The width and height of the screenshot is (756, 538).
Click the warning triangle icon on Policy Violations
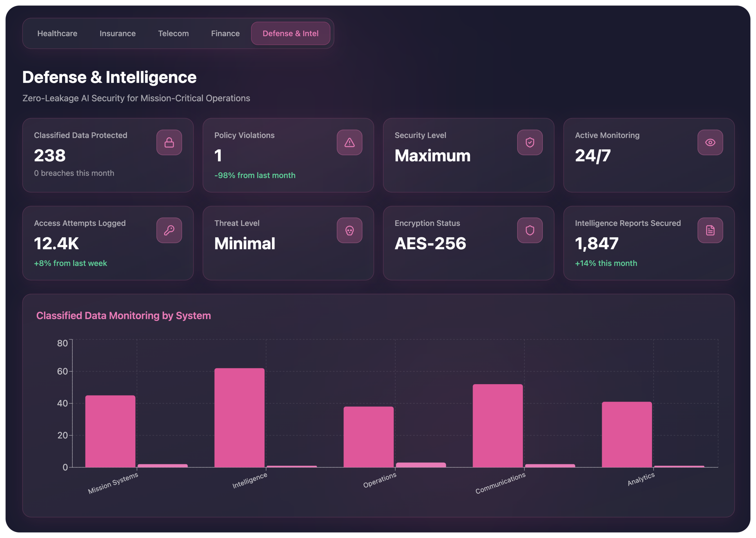pos(349,143)
